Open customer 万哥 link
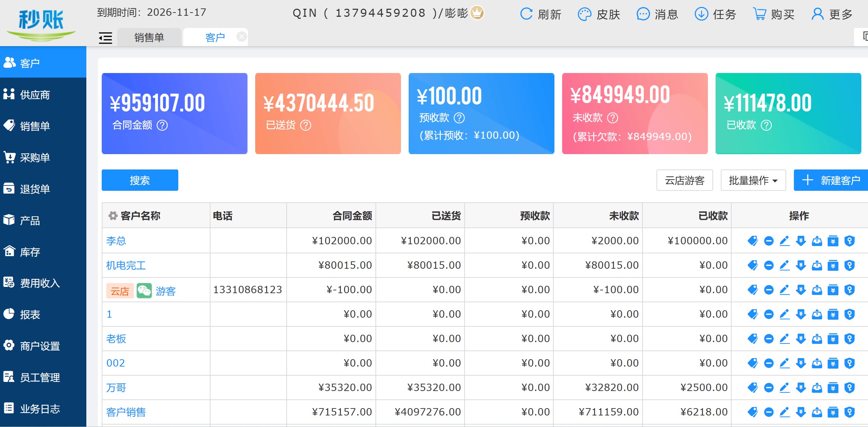This screenshot has height=427, width=868. [116, 388]
